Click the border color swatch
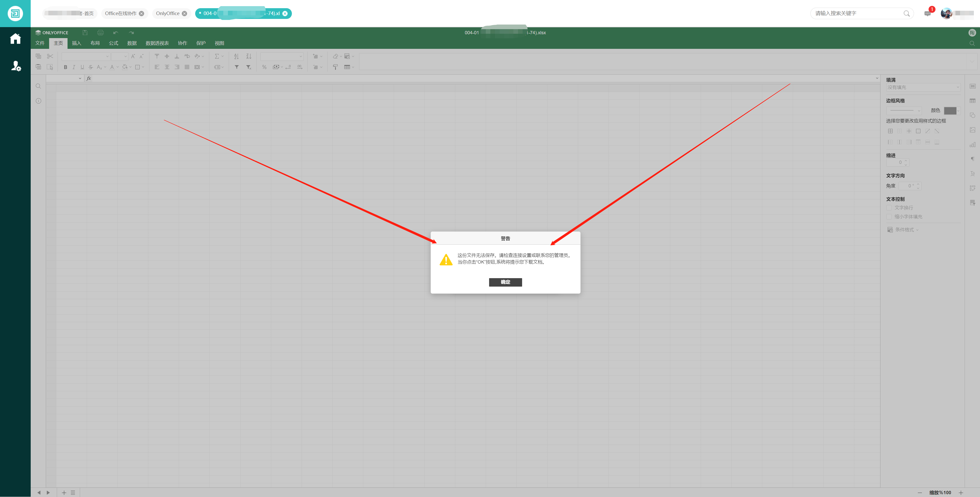This screenshot has width=980, height=497. 950,111
